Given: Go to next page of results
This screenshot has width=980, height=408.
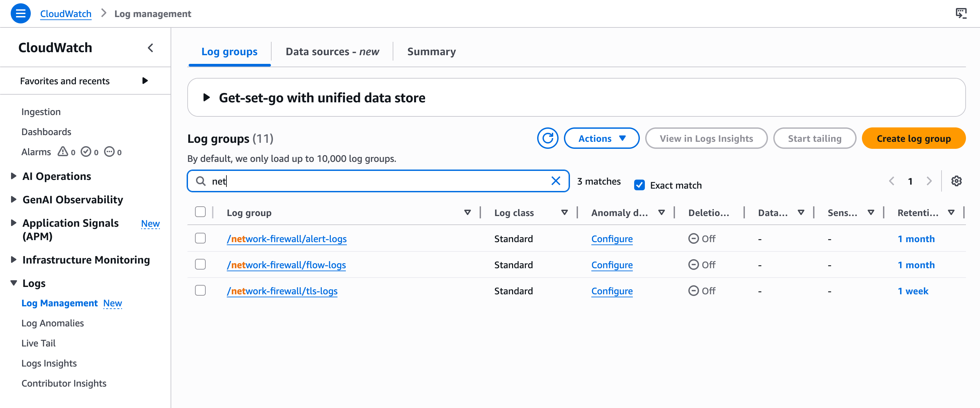Looking at the screenshot, I should pos(928,181).
